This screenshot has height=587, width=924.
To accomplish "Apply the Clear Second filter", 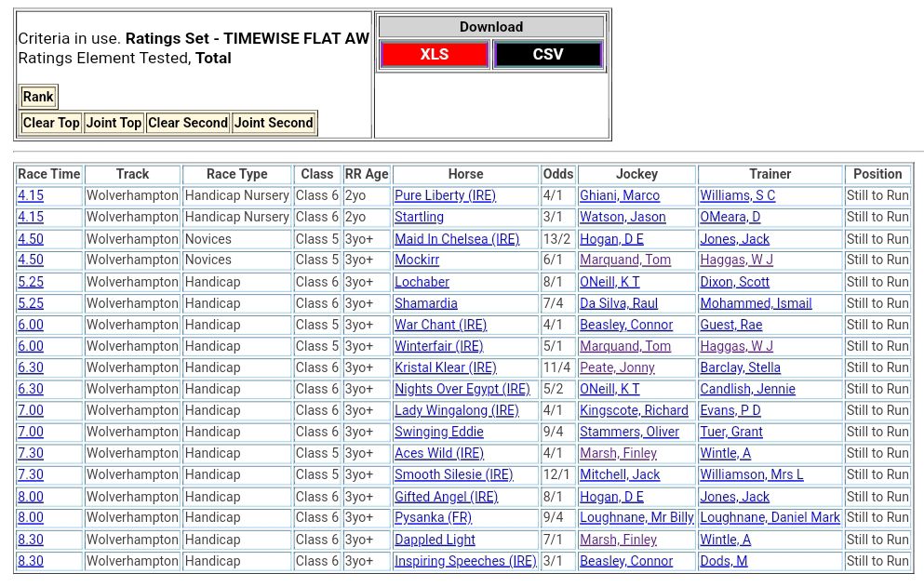I will pos(187,123).
